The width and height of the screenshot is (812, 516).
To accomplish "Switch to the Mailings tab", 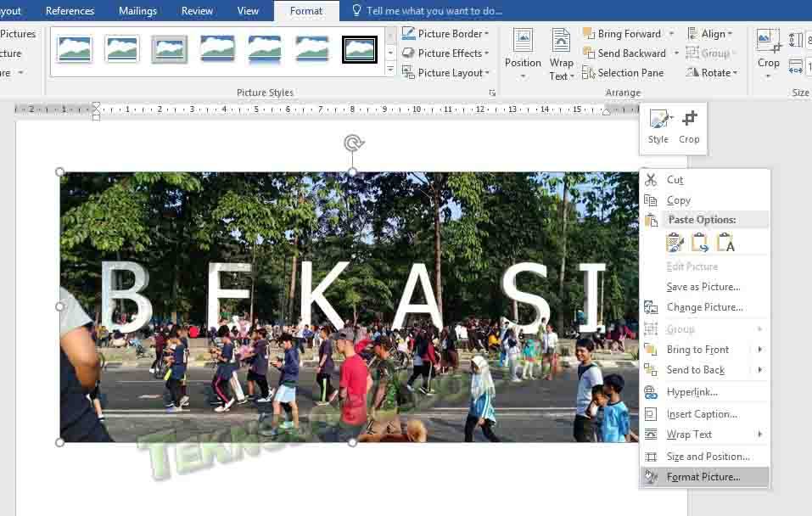I will pyautogui.click(x=137, y=11).
